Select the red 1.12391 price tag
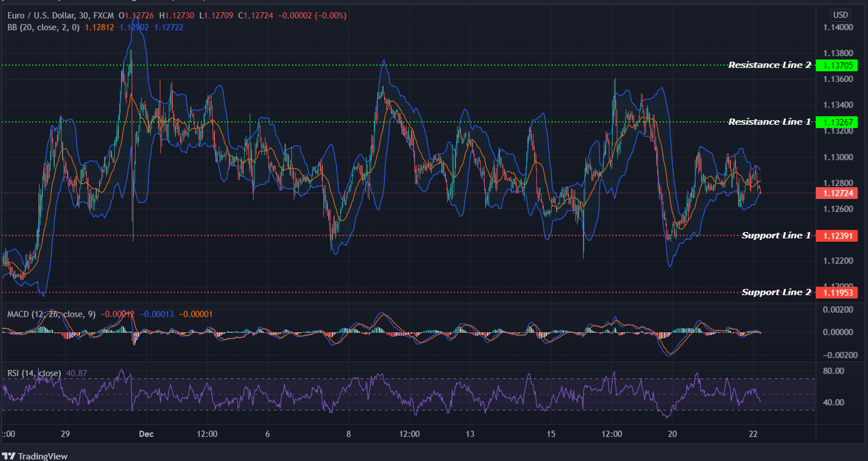 tap(837, 236)
